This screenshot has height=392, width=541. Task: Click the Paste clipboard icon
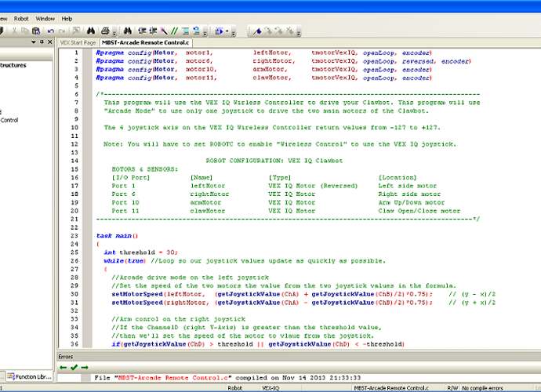tap(36, 31)
